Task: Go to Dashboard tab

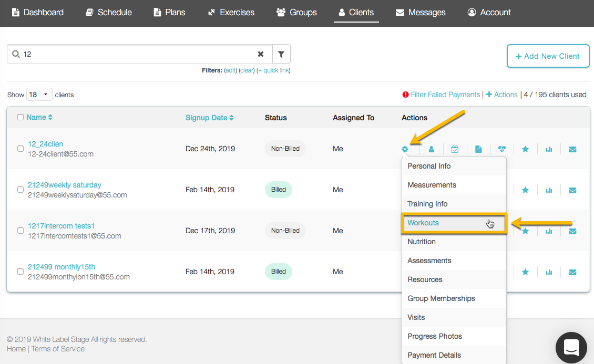Action: pyautogui.click(x=37, y=13)
